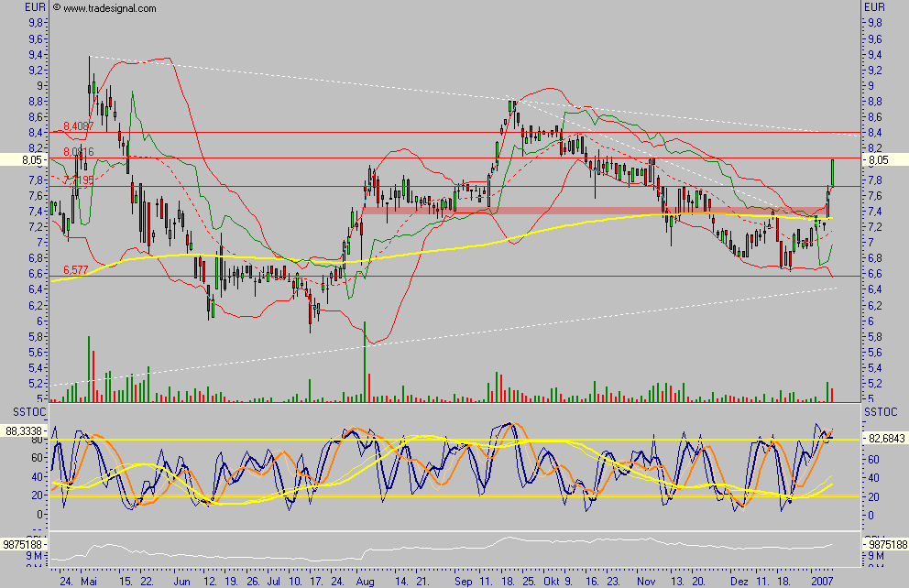Click the Dez month marker on date axis
The image size is (909, 588).
coord(739,580)
